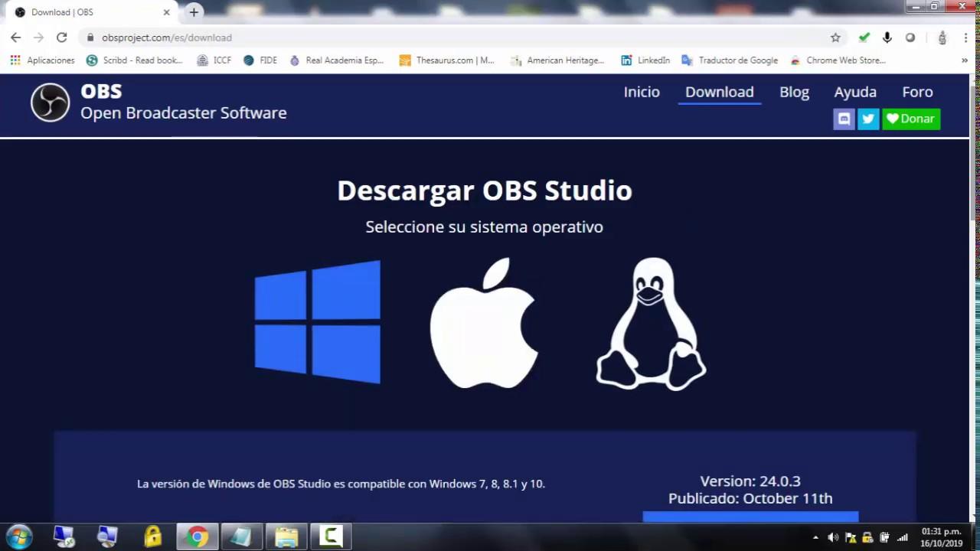Click the address bar showing obsproject.com/es/download
The width and height of the screenshot is (980, 551).
[459, 37]
